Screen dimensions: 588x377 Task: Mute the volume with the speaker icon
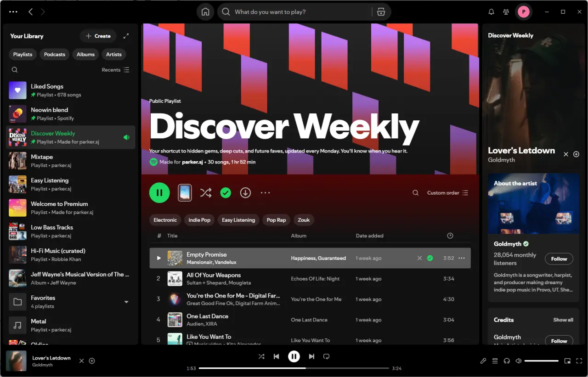[519, 361]
